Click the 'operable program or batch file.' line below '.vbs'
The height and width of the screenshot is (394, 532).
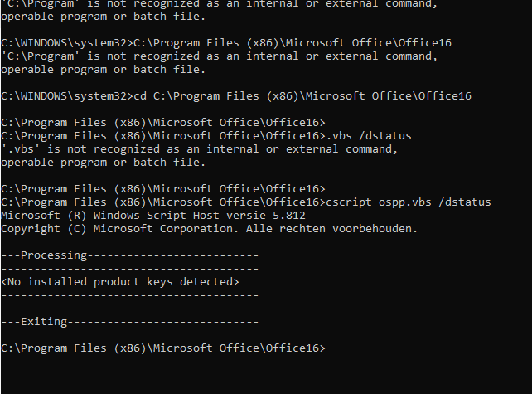[104, 163]
